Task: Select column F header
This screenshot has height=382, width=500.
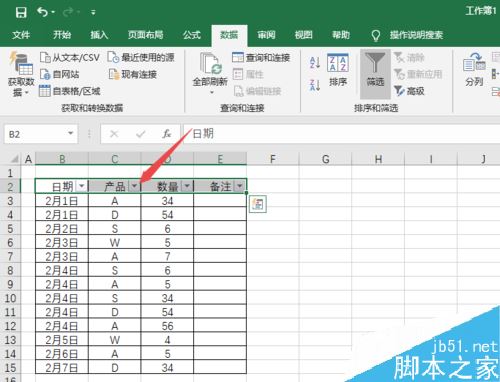Action: 273,159
